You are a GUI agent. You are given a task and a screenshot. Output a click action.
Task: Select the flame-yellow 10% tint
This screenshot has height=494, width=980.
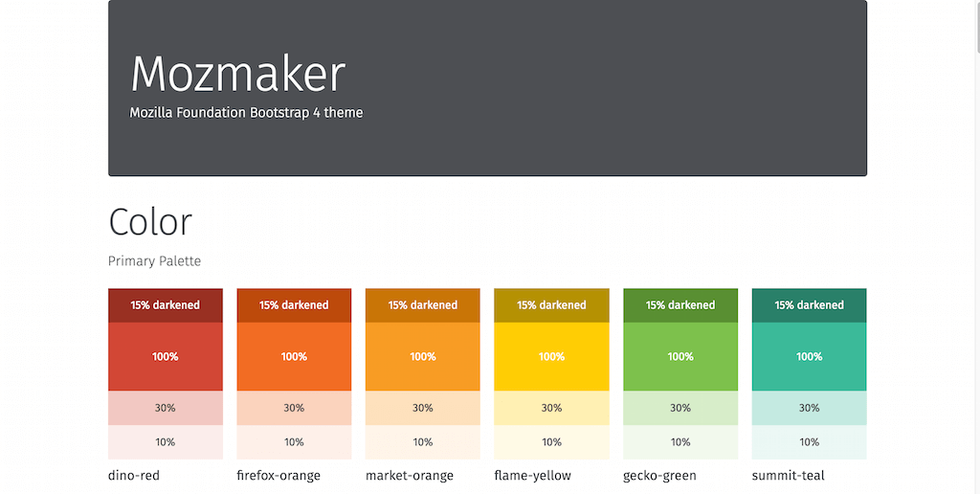[551, 442]
